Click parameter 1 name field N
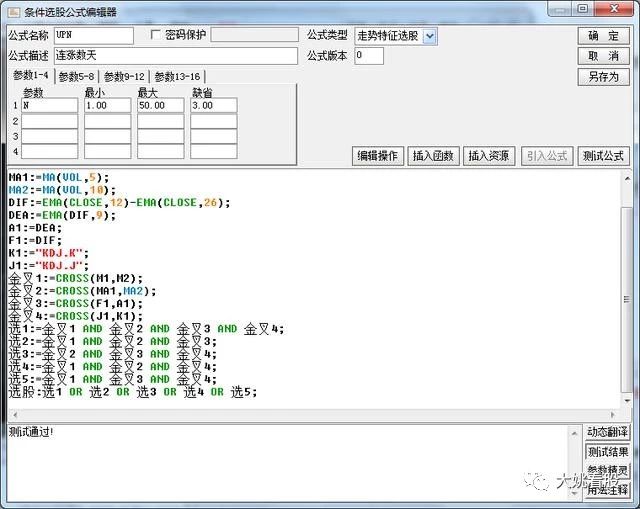The image size is (640, 509). click(x=49, y=105)
